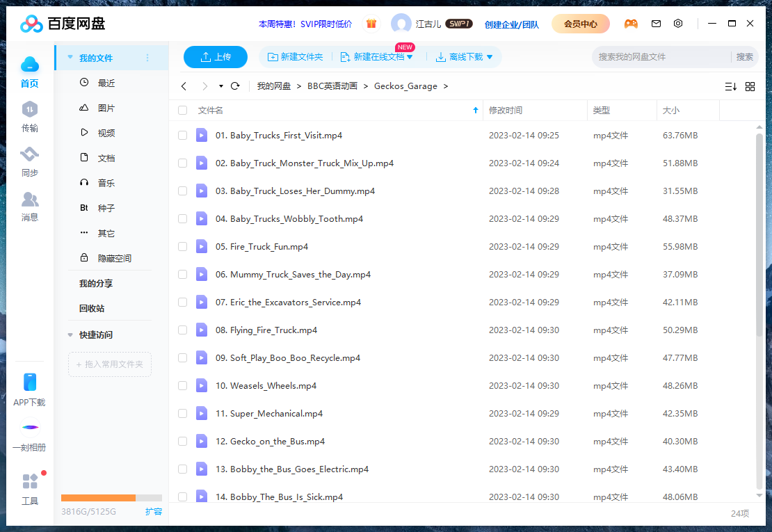Open the 视频 category in sidebar
Screen dimensions: 772x532
[106, 133]
